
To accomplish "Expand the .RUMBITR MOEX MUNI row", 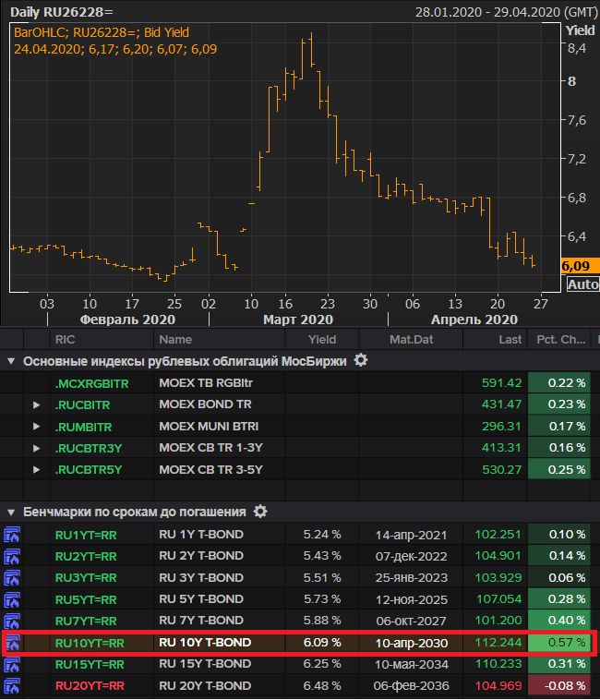I will (37, 427).
